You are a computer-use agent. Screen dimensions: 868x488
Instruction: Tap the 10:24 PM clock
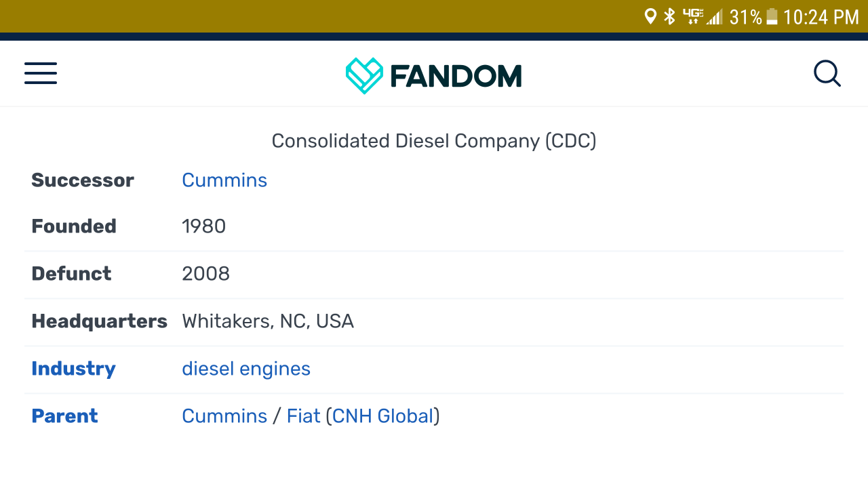pos(821,16)
